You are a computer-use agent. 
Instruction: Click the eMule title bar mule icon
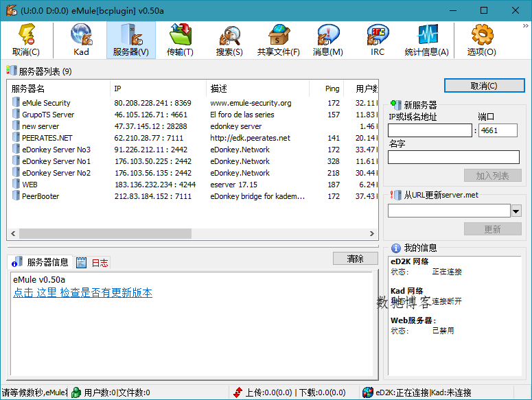coord(11,10)
